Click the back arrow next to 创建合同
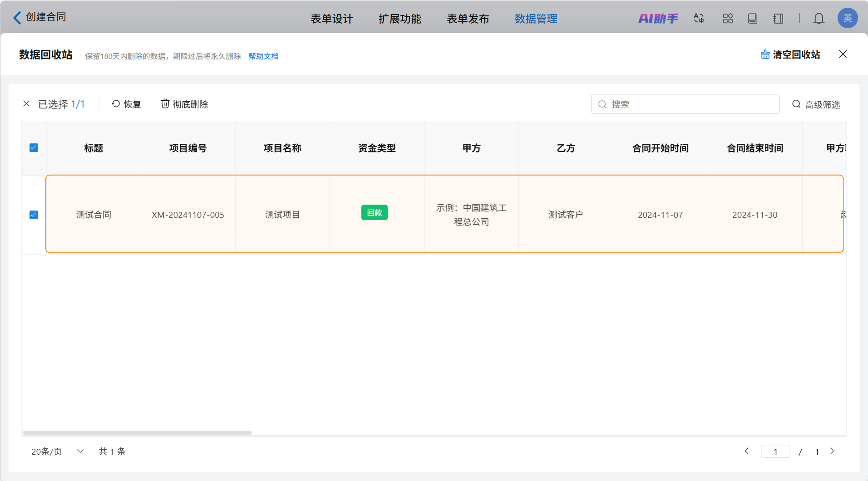This screenshot has height=481, width=868. pyautogui.click(x=17, y=18)
